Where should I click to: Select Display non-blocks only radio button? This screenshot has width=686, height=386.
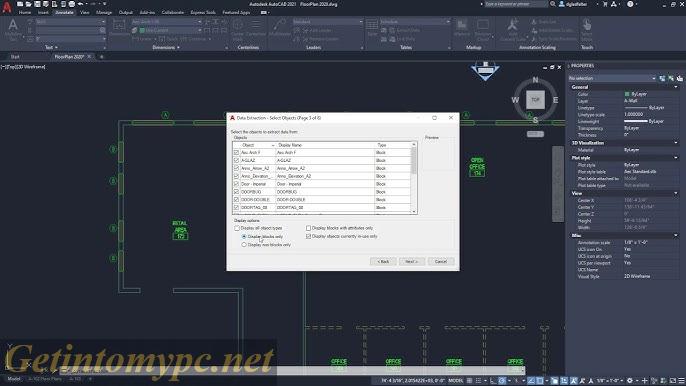click(x=244, y=245)
